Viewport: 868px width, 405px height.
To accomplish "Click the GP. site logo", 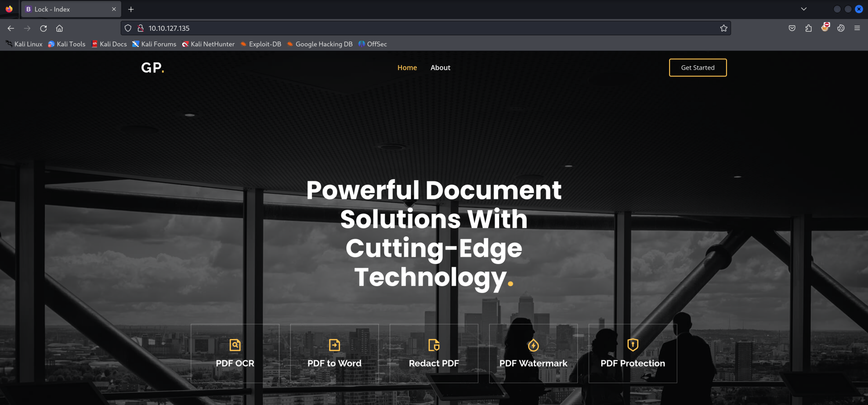I will pyautogui.click(x=152, y=68).
